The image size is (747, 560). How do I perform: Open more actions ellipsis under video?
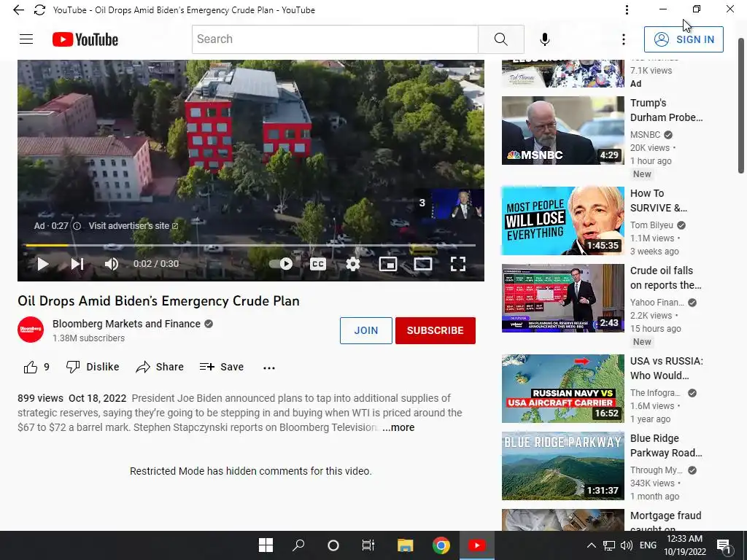[269, 367]
